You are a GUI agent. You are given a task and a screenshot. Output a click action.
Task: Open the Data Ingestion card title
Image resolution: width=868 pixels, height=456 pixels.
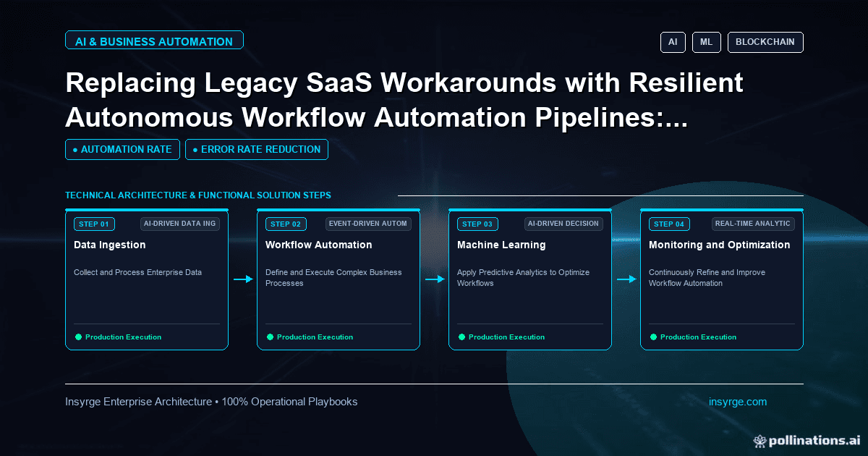point(110,245)
